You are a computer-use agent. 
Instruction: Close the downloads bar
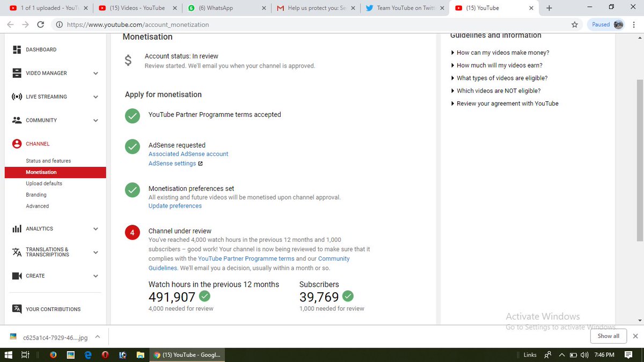[635, 336]
